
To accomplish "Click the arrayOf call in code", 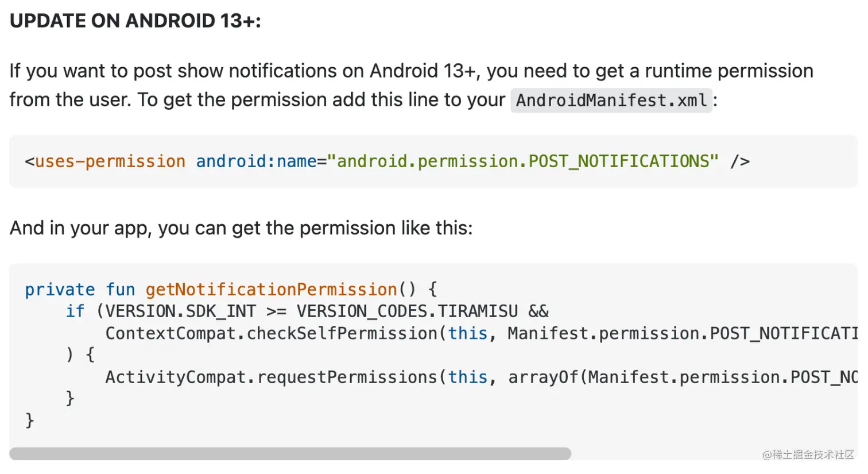I will point(543,377).
